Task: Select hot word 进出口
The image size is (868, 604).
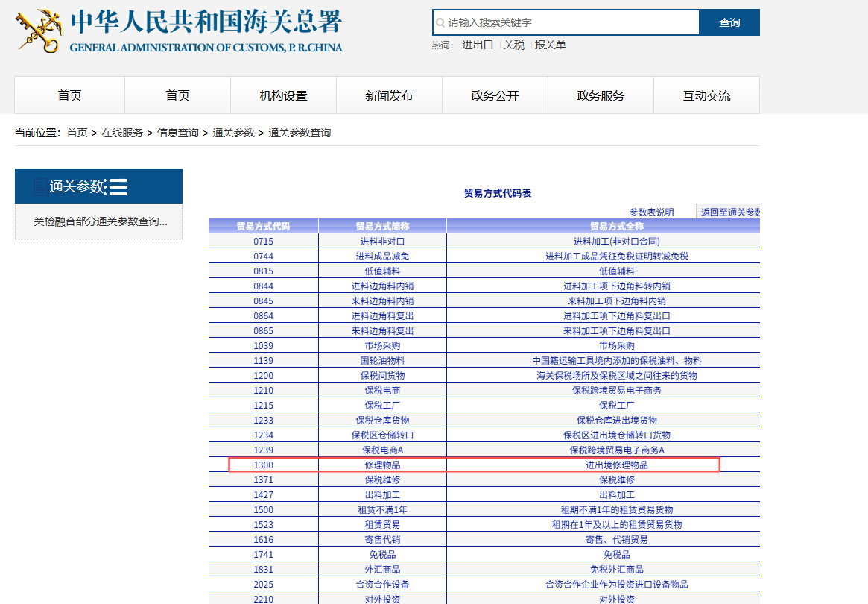Action: pyautogui.click(x=477, y=45)
